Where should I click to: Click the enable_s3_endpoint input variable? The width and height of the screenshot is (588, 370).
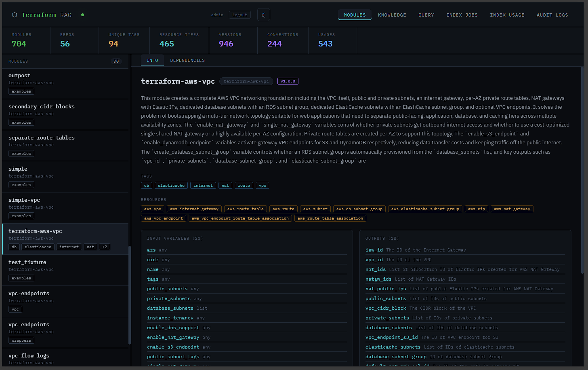[247, 347]
